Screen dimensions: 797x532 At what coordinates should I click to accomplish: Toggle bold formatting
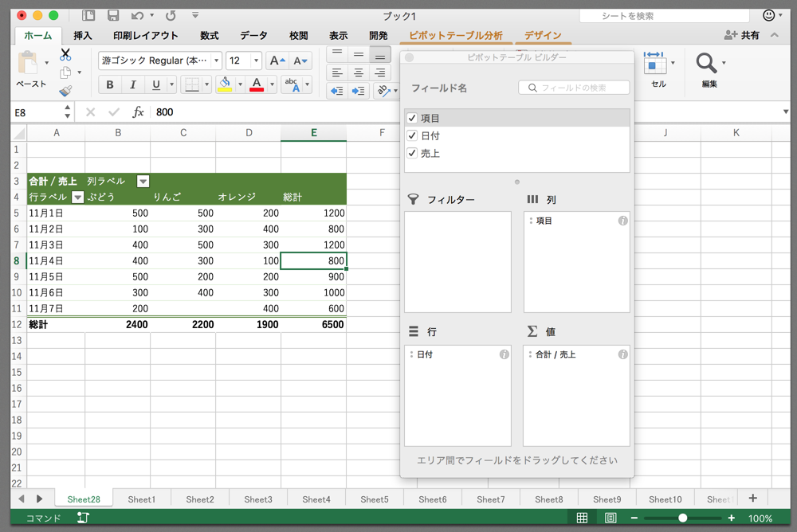[110, 85]
